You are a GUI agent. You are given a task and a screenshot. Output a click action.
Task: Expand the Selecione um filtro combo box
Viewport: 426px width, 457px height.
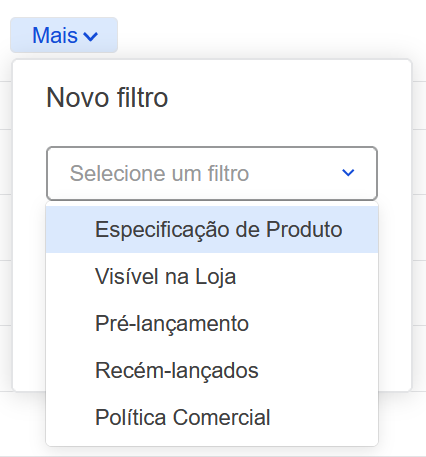click(212, 173)
